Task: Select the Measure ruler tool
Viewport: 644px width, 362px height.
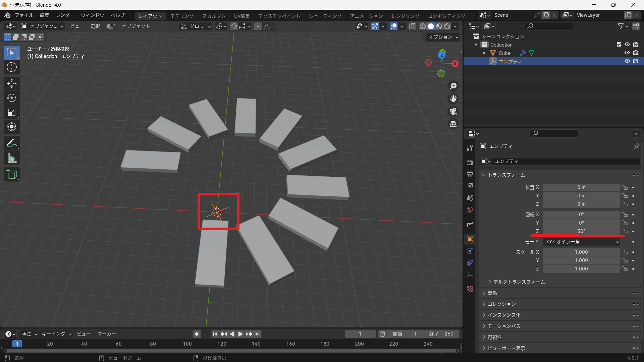Action: pyautogui.click(x=12, y=158)
